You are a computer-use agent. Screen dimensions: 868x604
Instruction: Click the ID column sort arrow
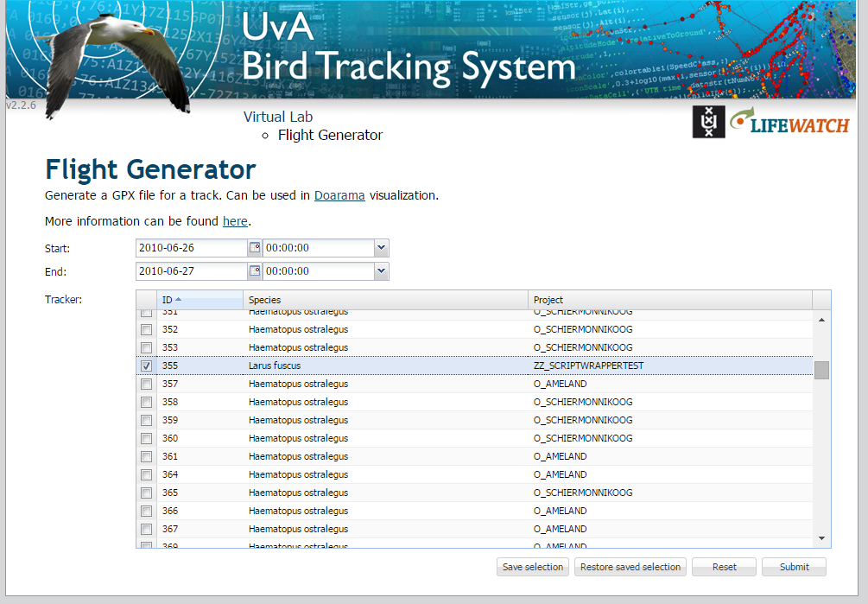[178, 300]
